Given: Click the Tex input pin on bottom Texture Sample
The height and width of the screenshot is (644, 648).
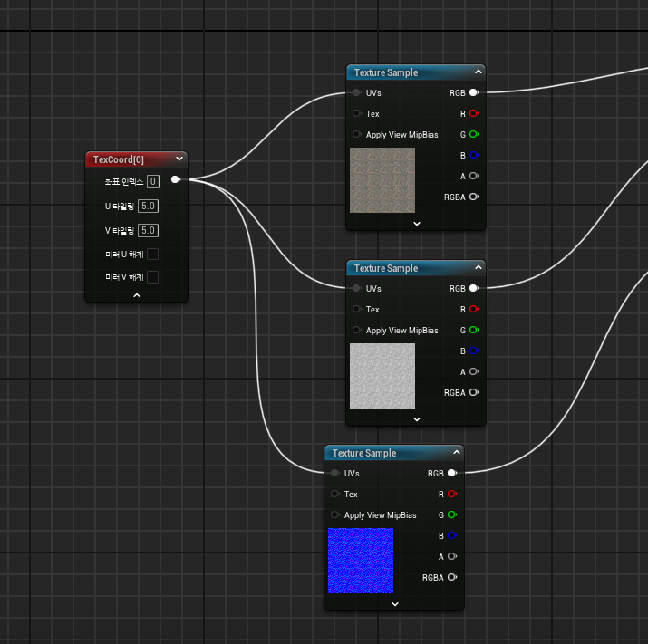Looking at the screenshot, I should 335,495.
